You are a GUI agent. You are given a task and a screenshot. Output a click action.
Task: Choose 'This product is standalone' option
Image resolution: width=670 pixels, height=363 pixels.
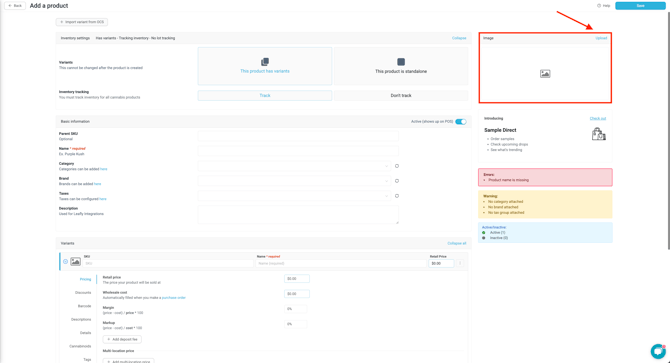(x=401, y=66)
